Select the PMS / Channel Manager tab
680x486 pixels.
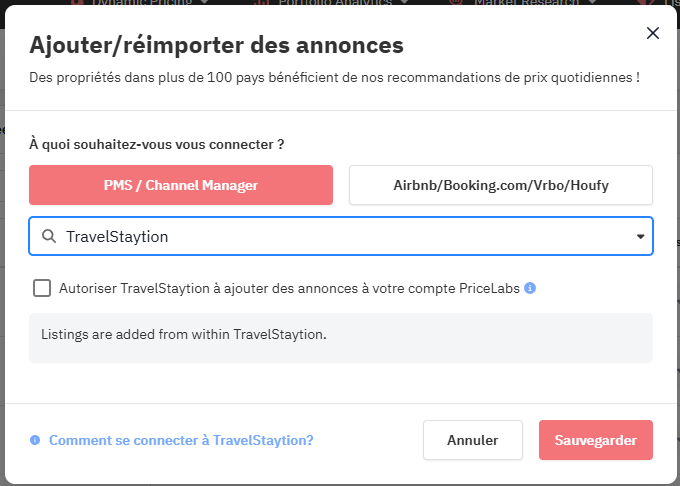(x=181, y=185)
